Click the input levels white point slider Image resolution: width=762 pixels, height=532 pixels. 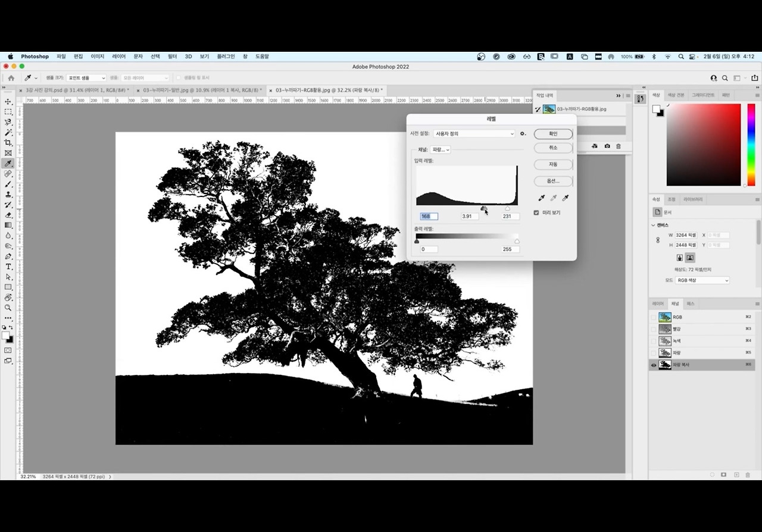(x=508, y=208)
